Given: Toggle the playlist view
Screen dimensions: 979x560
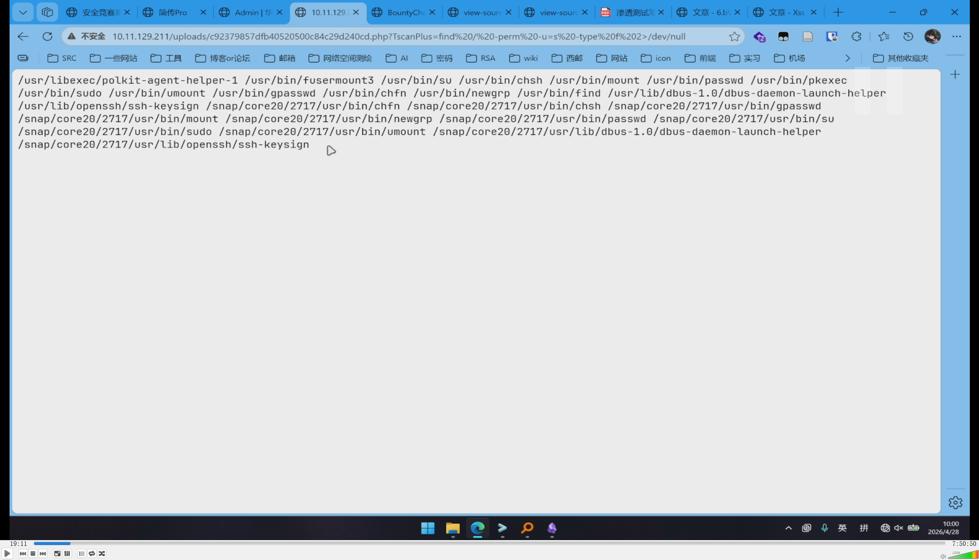Looking at the screenshot, I should click(x=81, y=553).
